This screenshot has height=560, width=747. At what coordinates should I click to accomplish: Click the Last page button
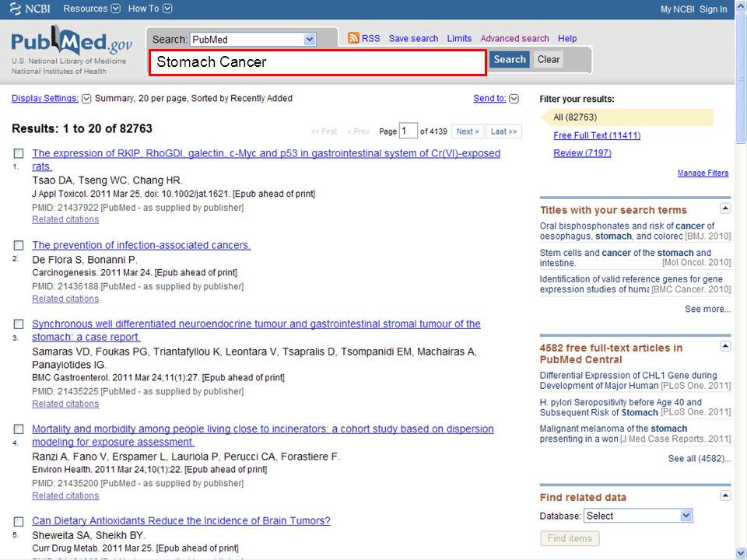tap(503, 131)
